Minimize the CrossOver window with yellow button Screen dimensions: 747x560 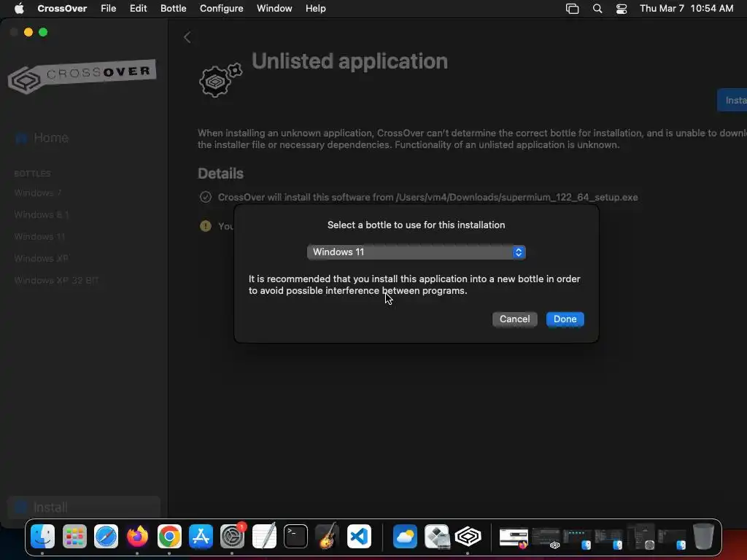click(28, 32)
